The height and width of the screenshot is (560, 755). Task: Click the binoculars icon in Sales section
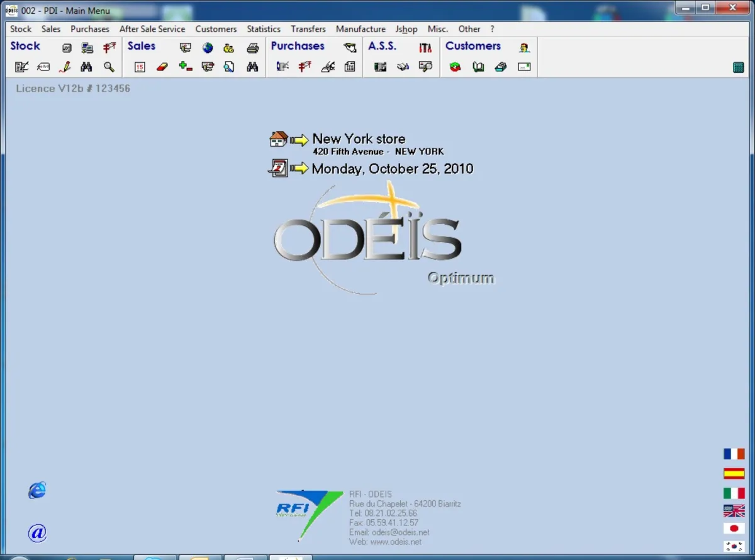252,67
